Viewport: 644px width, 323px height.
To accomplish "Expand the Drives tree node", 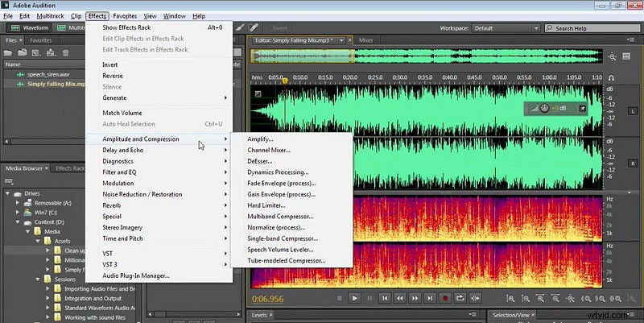I will pos(7,193).
